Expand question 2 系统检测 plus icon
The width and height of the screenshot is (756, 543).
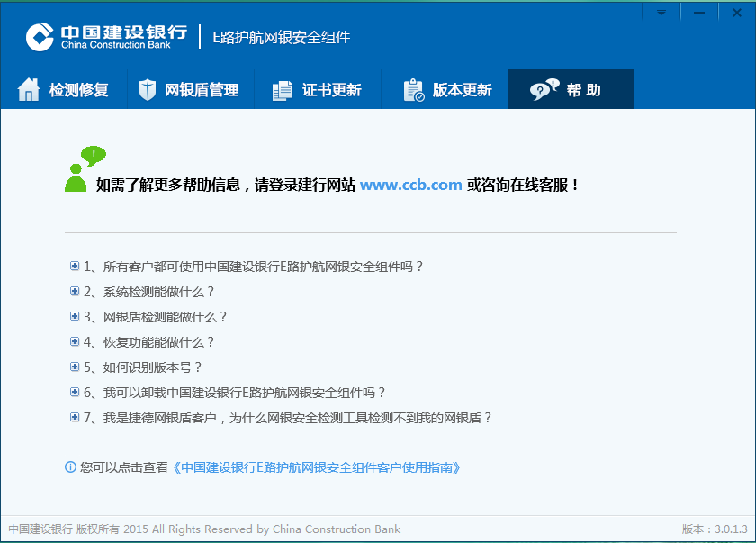74,291
